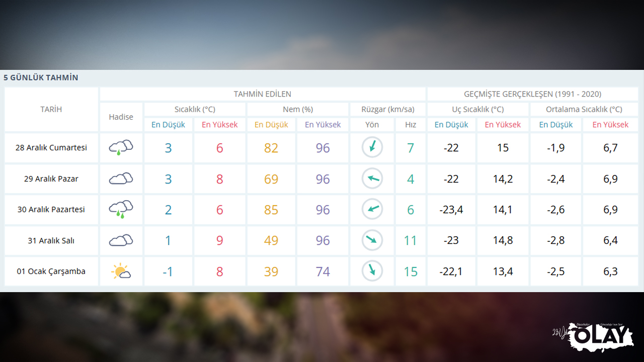Select the wind direction icon for 31 Aralık Salı

click(x=372, y=240)
